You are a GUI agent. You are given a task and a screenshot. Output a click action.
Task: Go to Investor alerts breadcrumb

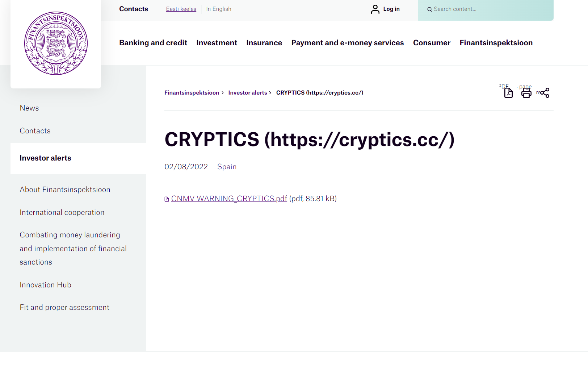click(248, 93)
